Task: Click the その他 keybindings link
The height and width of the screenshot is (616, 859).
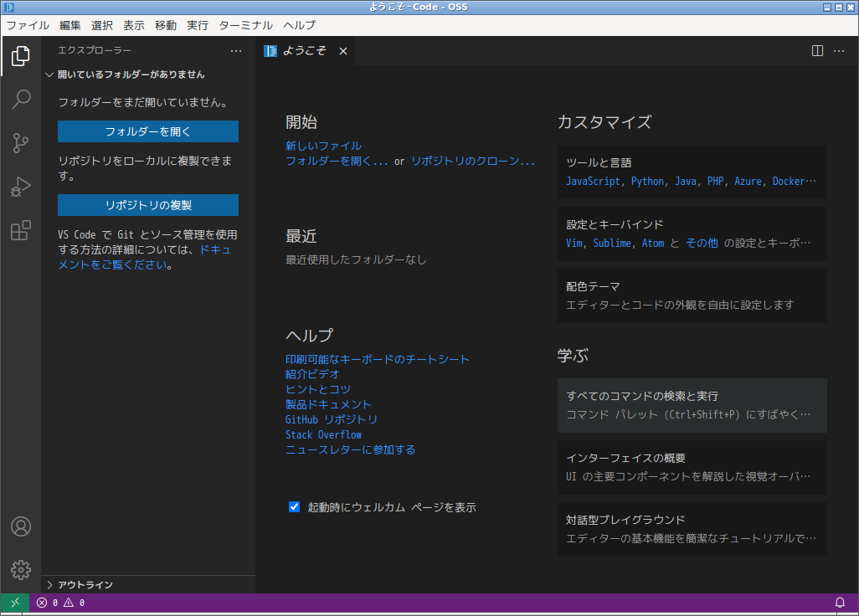Action: [702, 243]
